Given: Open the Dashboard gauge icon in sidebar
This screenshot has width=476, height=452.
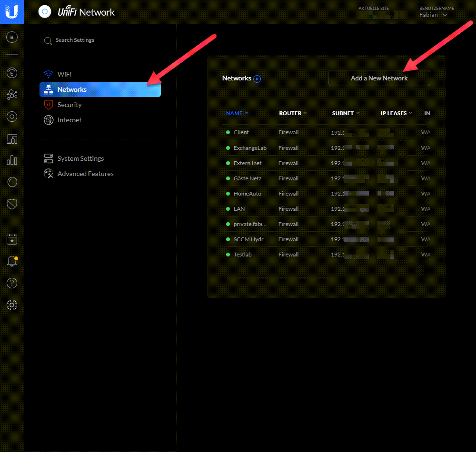Looking at the screenshot, I should [x=12, y=73].
